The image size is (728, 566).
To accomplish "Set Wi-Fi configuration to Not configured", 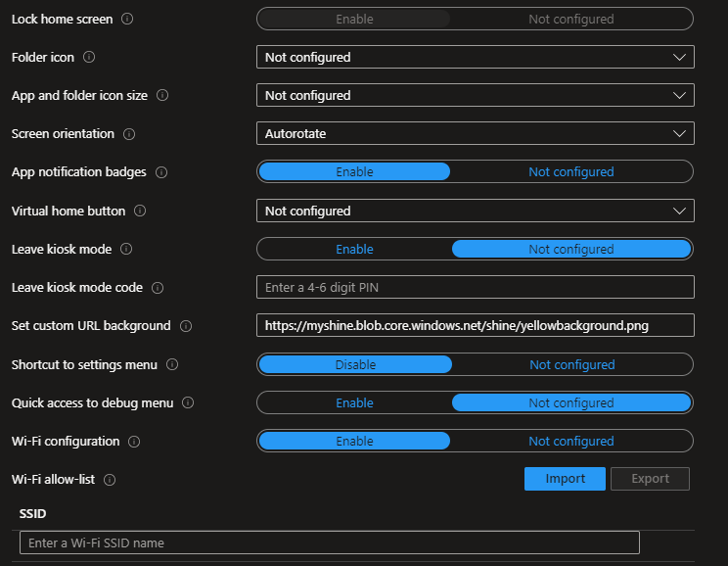I will pyautogui.click(x=570, y=442).
